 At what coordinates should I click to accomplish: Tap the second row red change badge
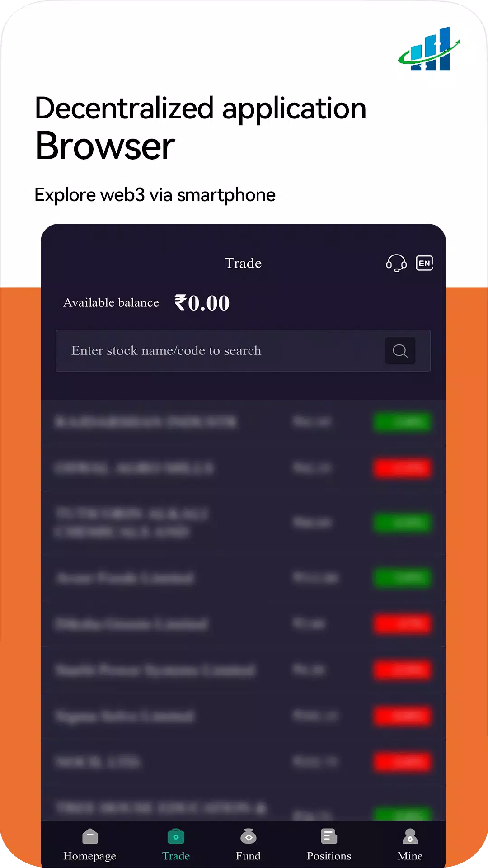402,468
